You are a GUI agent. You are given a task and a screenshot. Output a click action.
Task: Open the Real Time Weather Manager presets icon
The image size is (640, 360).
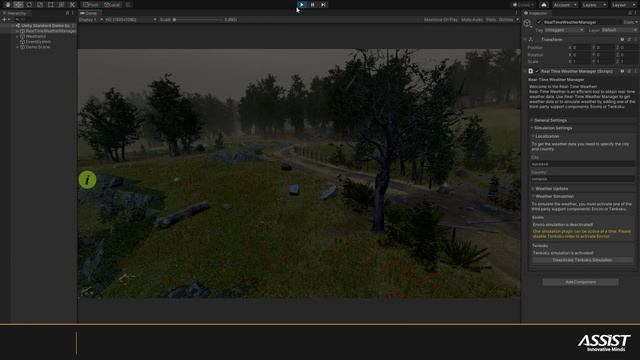coord(629,71)
